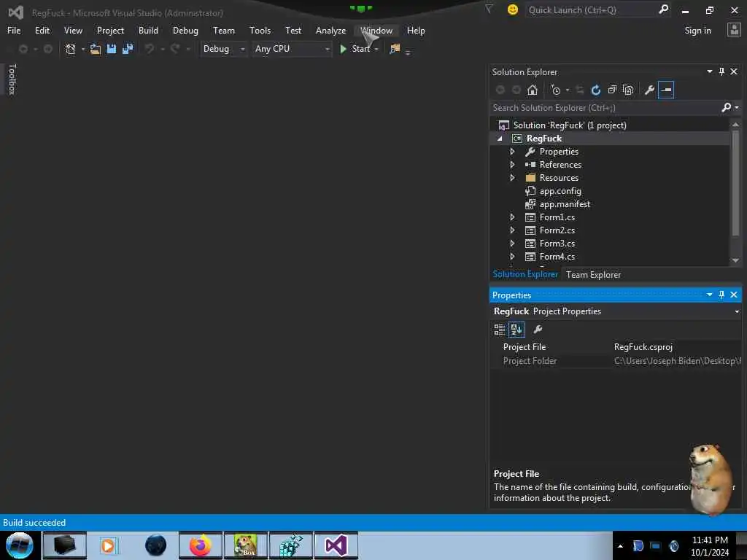This screenshot has height=560, width=747.
Task: Expand the Form1.cs node
Action: tap(512, 217)
